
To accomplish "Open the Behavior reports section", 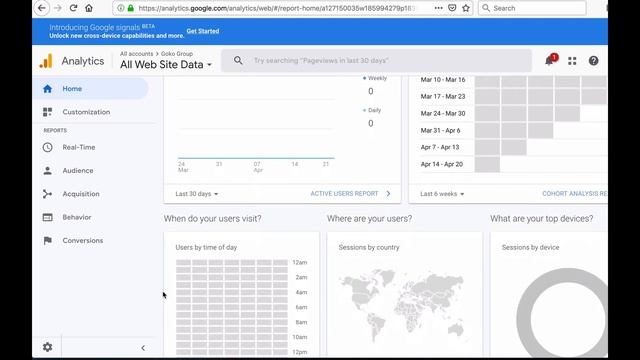I will pos(77,217).
